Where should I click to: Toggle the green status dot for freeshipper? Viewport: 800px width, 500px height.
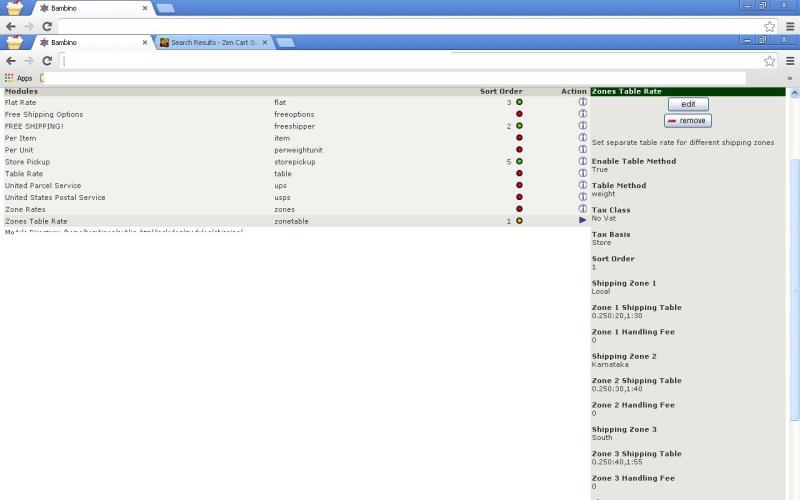[x=519, y=126]
